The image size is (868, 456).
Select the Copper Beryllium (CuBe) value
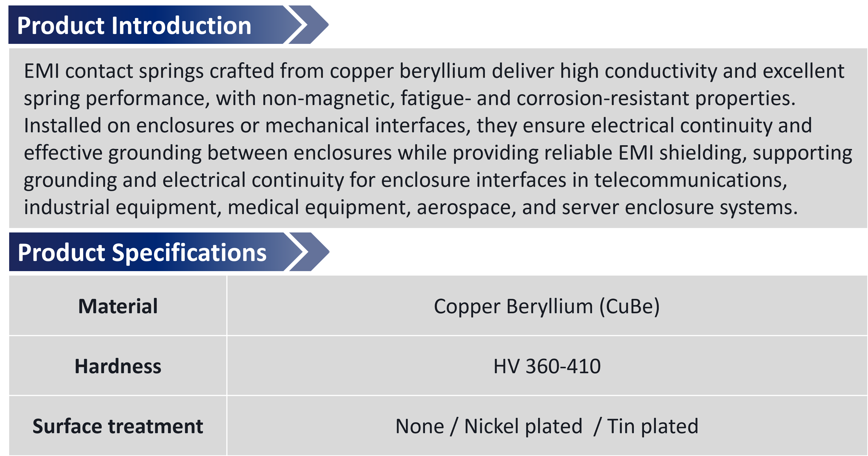pyautogui.click(x=546, y=306)
